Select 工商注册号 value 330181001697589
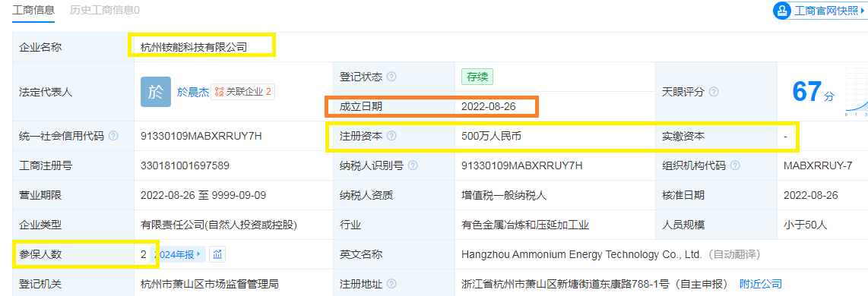The width and height of the screenshot is (868, 296). [x=185, y=165]
